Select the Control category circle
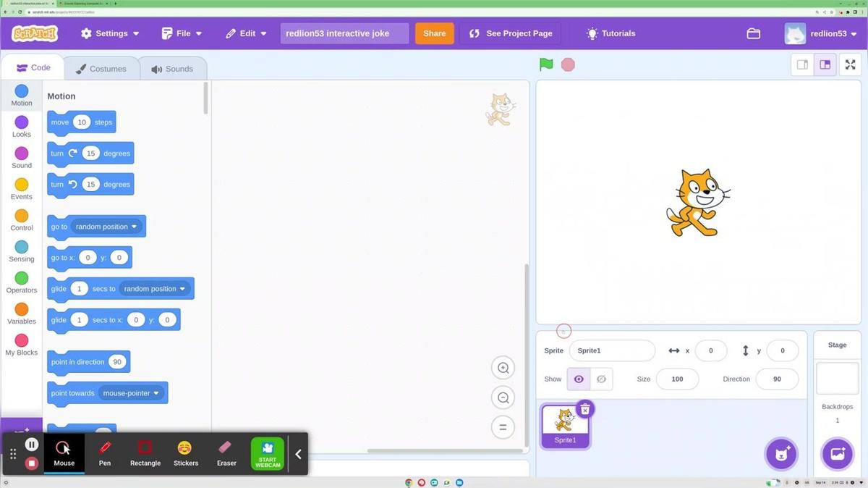Image resolution: width=868 pixels, height=488 pixels. coord(22,215)
